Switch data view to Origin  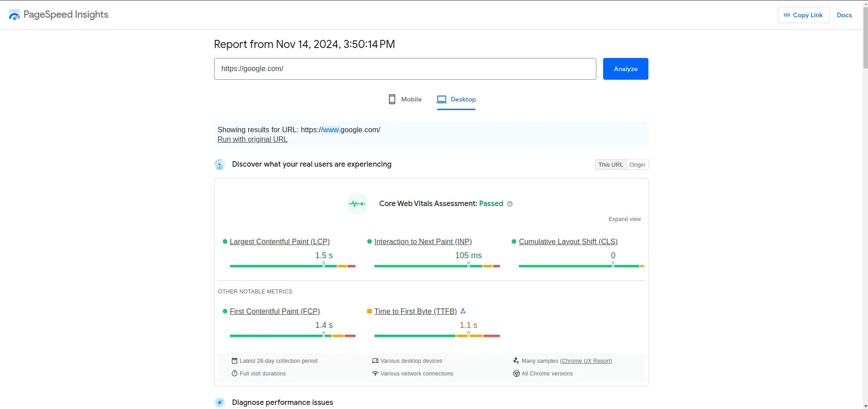click(x=637, y=164)
